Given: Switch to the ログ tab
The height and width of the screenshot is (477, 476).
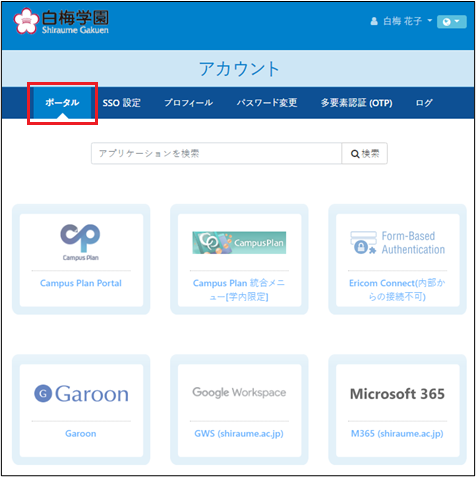Looking at the screenshot, I should tap(424, 103).
